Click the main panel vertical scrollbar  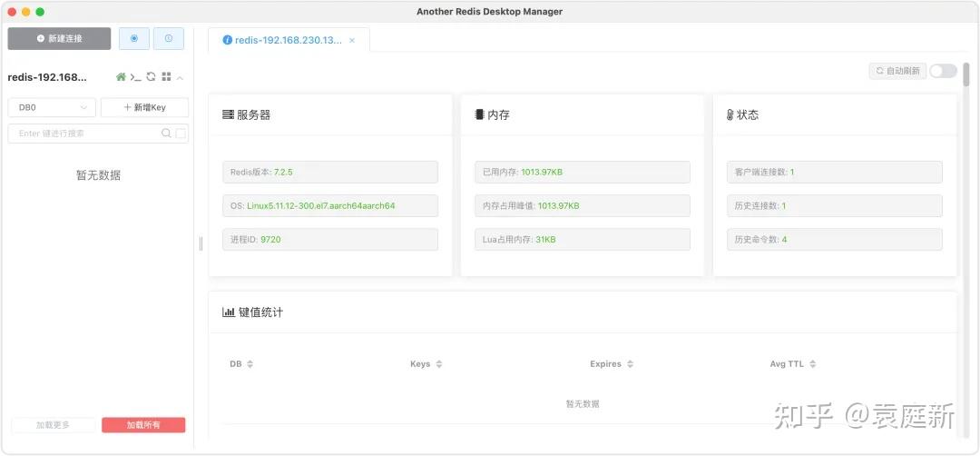coord(966,74)
